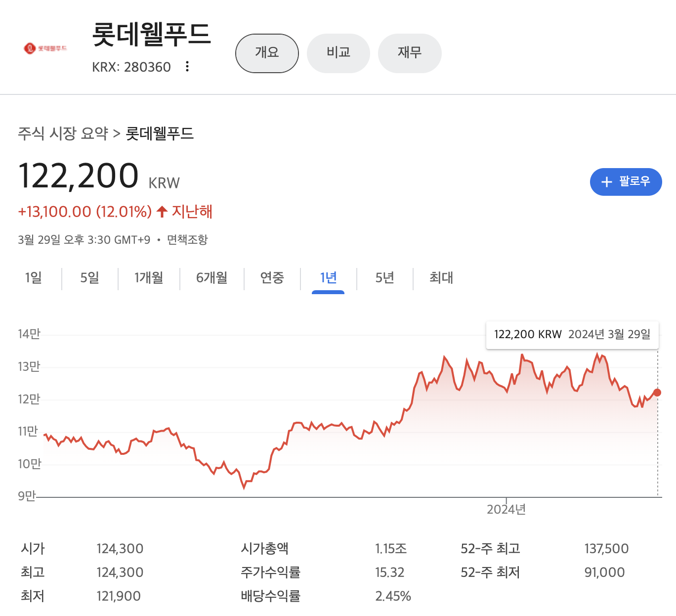Click the 주가수익률 value 15.32
Image resolution: width=676 pixels, height=616 pixels.
pos(390,572)
